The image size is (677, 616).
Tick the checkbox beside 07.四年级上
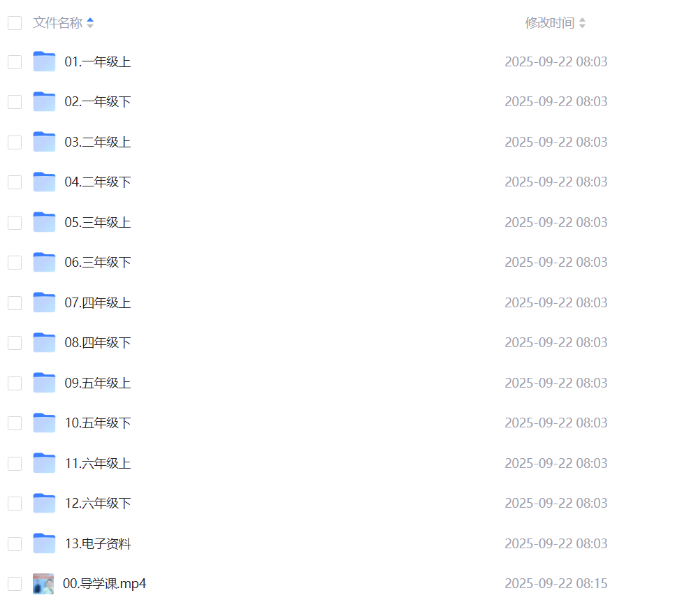tap(15, 302)
